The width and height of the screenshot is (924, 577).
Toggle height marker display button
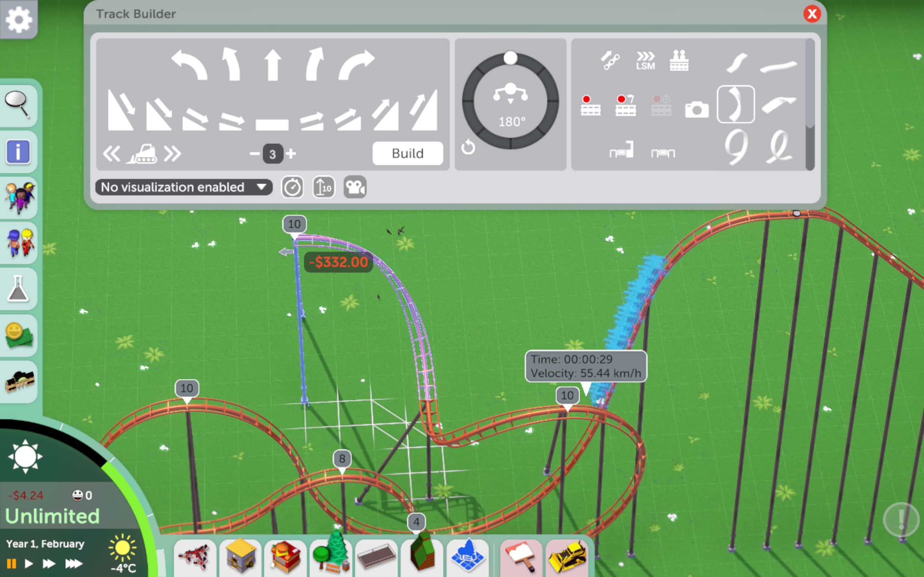click(323, 187)
